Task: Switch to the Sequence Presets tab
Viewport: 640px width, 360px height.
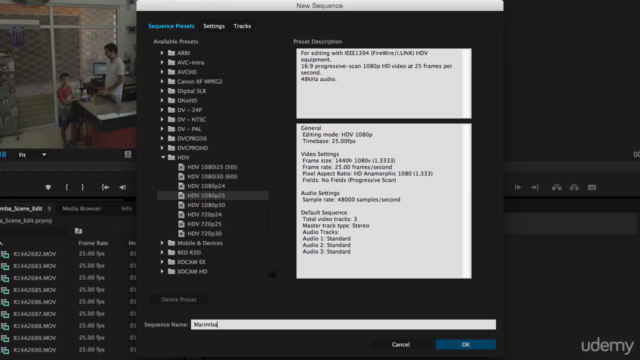Action: 171,26
